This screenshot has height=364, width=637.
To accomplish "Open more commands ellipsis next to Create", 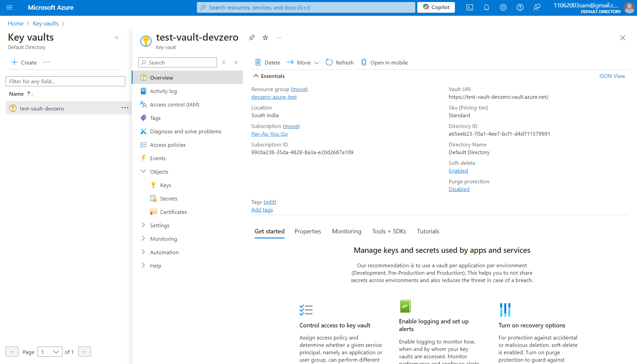I will coord(47,62).
